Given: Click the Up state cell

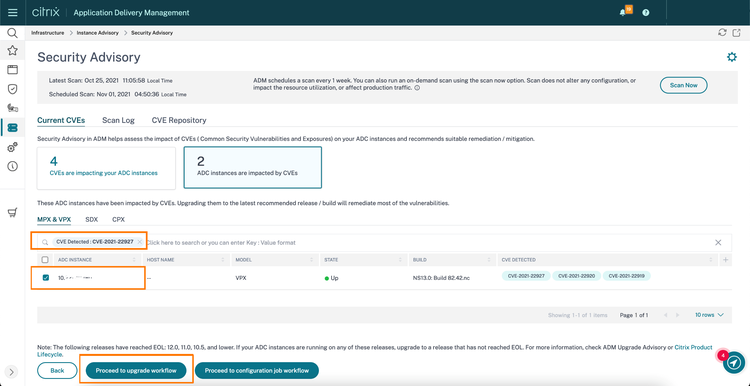Looking at the screenshot, I should [x=331, y=278].
